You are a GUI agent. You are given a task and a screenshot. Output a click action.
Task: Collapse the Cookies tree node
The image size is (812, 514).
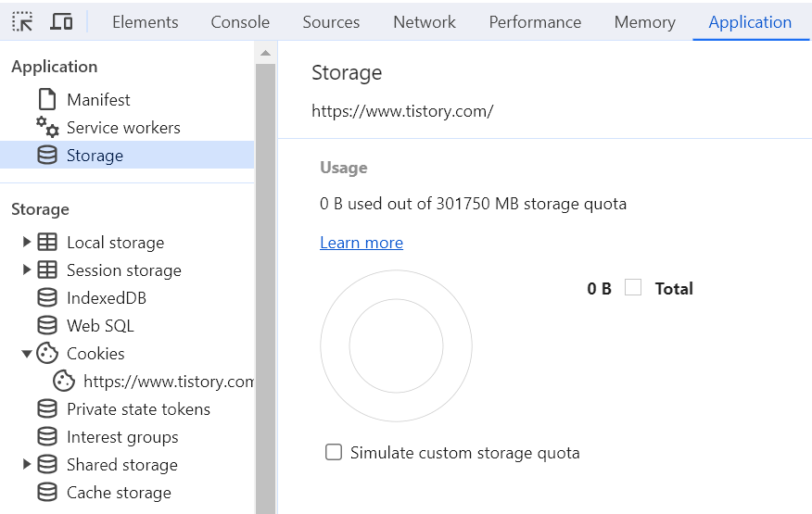coord(27,354)
